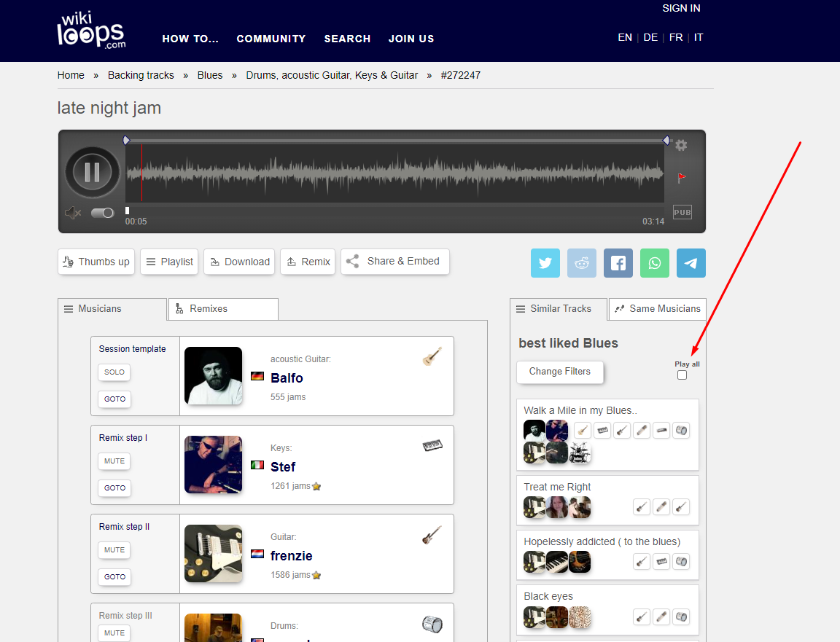Download the track

tap(239, 262)
